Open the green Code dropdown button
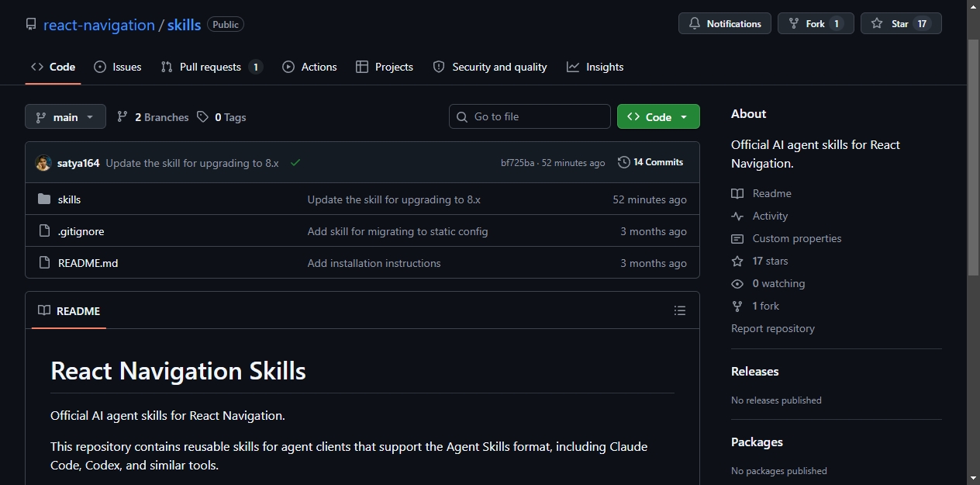This screenshot has height=485, width=980. pyautogui.click(x=658, y=116)
